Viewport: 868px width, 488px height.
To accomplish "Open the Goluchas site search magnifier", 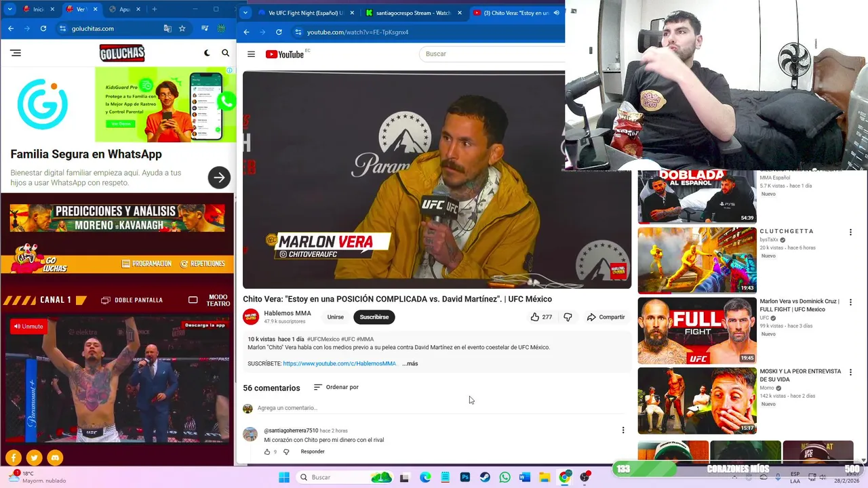I will 226,53.
